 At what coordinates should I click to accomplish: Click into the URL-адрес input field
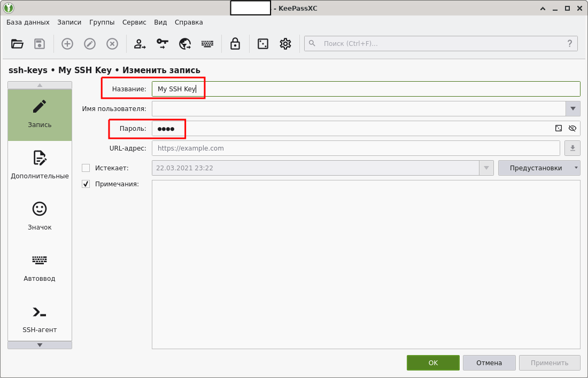click(x=355, y=148)
